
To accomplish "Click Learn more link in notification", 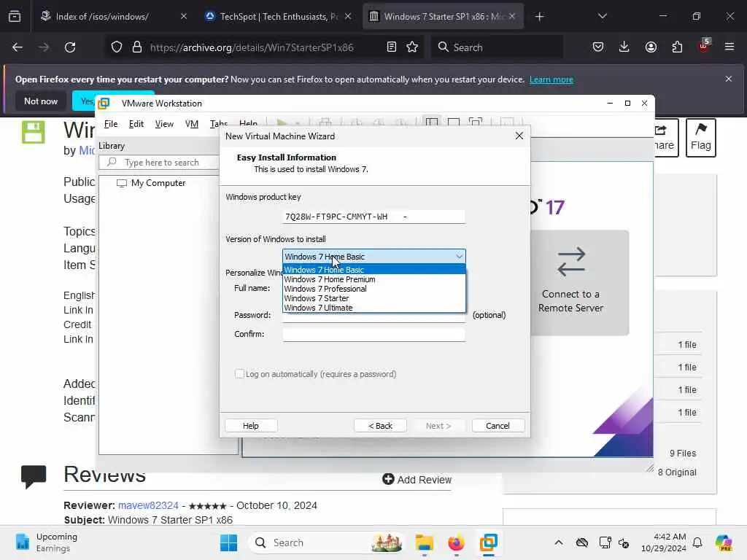I will (551, 79).
